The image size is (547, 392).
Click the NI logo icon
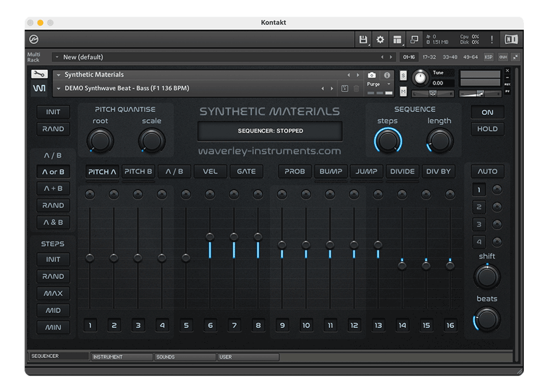click(x=511, y=40)
